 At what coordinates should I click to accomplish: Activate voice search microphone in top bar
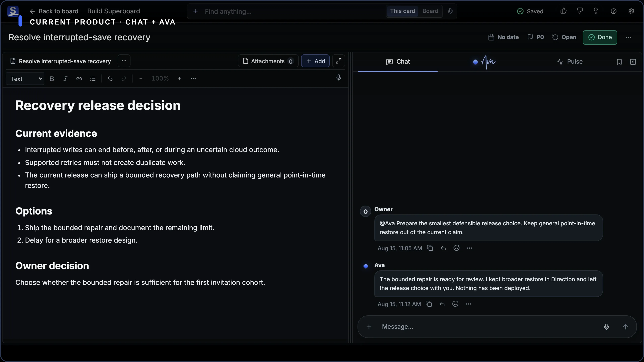coord(450,11)
